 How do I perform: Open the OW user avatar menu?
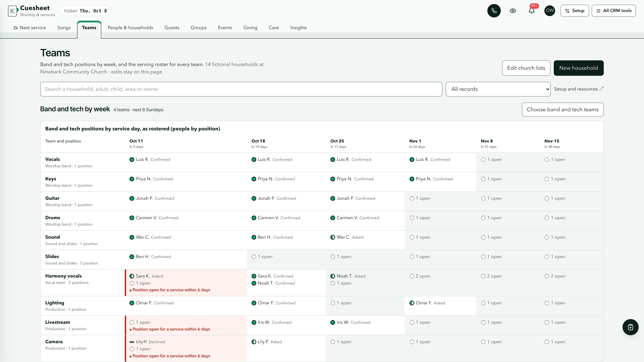[x=550, y=11]
